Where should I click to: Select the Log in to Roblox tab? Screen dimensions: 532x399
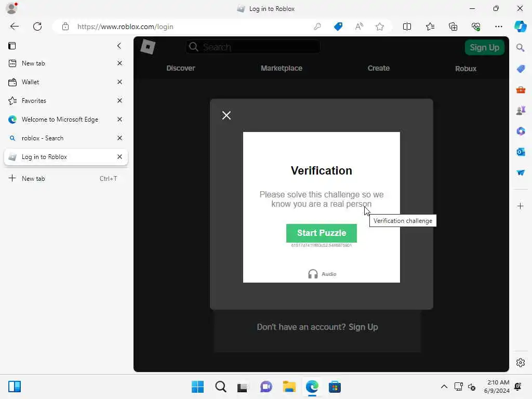(66, 157)
